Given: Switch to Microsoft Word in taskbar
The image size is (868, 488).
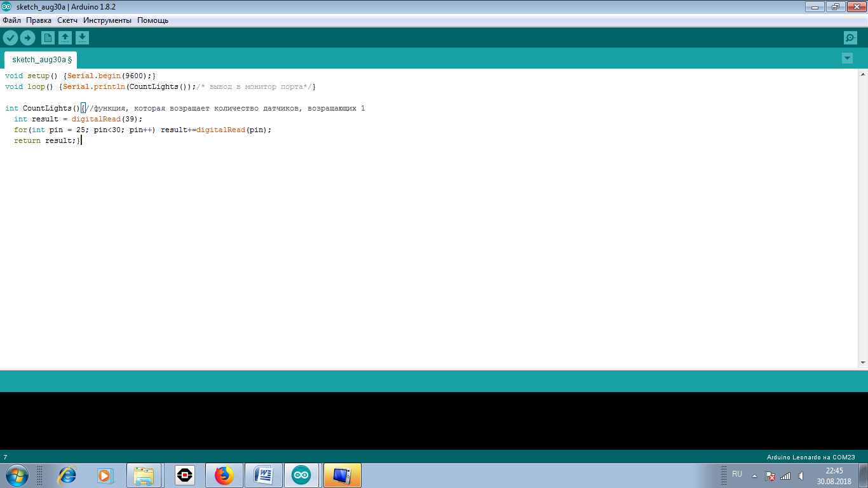Looking at the screenshot, I should point(263,475).
